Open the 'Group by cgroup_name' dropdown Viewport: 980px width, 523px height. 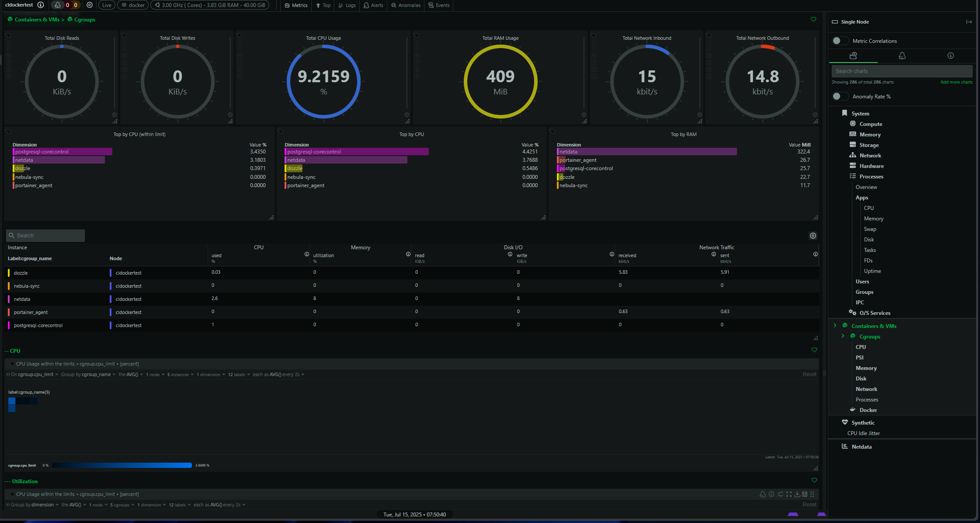pyautogui.click(x=88, y=374)
